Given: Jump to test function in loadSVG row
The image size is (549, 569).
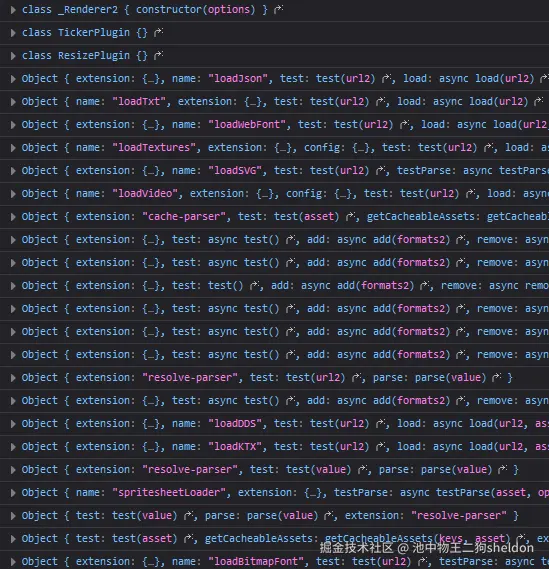Looking at the screenshot, I should tap(380, 170).
